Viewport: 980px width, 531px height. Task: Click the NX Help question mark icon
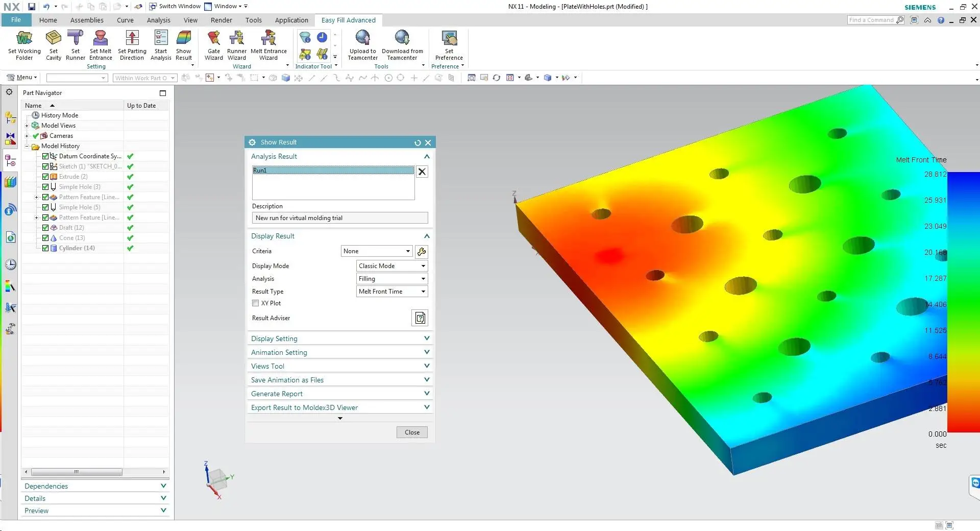click(x=941, y=20)
